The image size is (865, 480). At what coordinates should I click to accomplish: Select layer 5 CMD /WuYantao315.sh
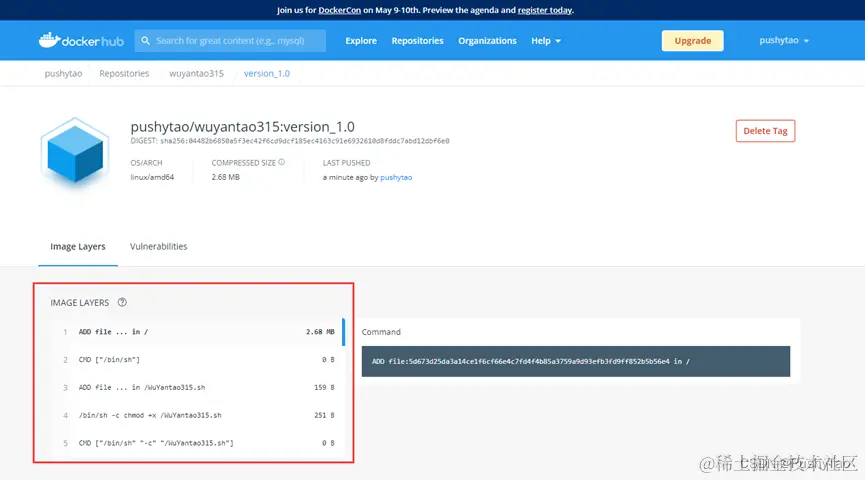click(199, 443)
